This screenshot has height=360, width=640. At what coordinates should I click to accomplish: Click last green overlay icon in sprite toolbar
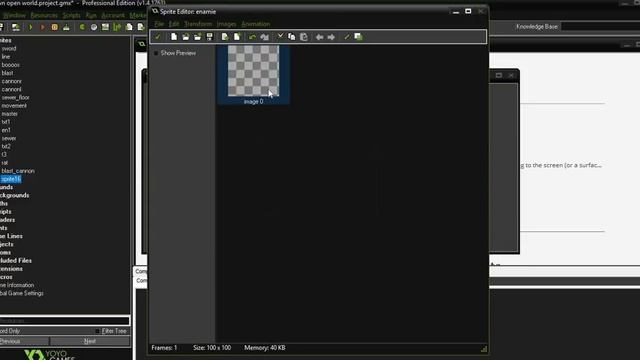click(358, 37)
